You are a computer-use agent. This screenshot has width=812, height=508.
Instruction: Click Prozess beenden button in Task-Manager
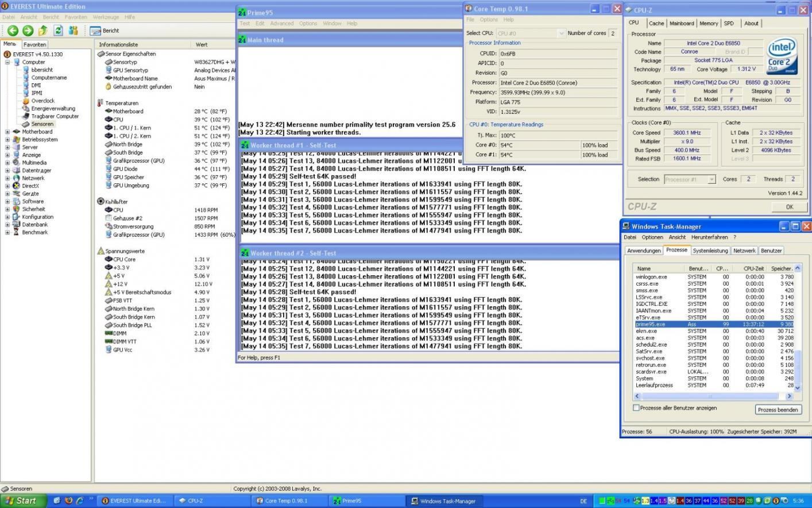(778, 410)
